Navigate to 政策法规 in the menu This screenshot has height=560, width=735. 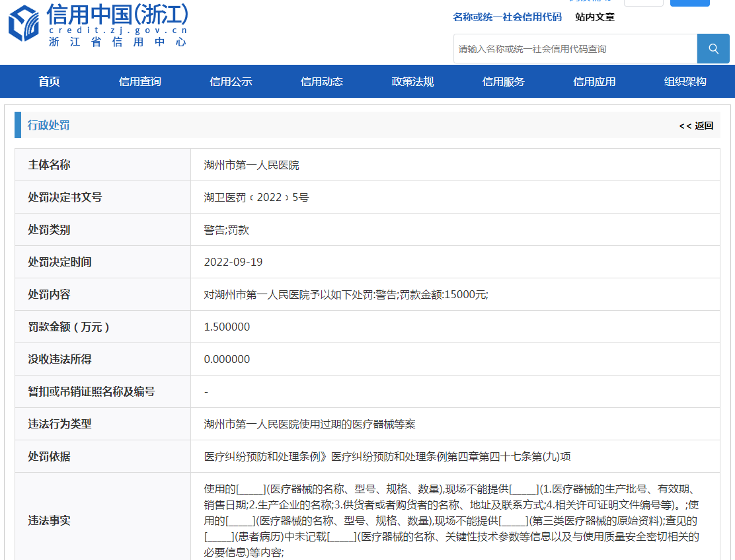pos(412,81)
